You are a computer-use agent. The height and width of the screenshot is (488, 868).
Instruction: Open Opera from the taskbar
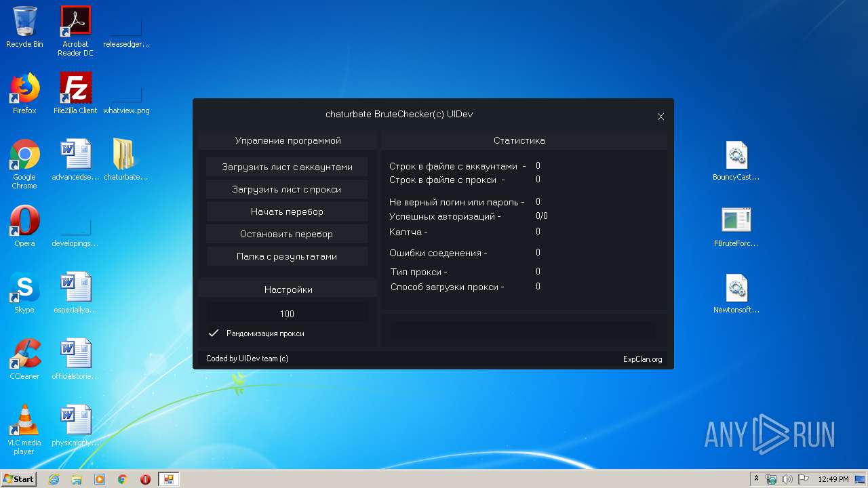145,479
